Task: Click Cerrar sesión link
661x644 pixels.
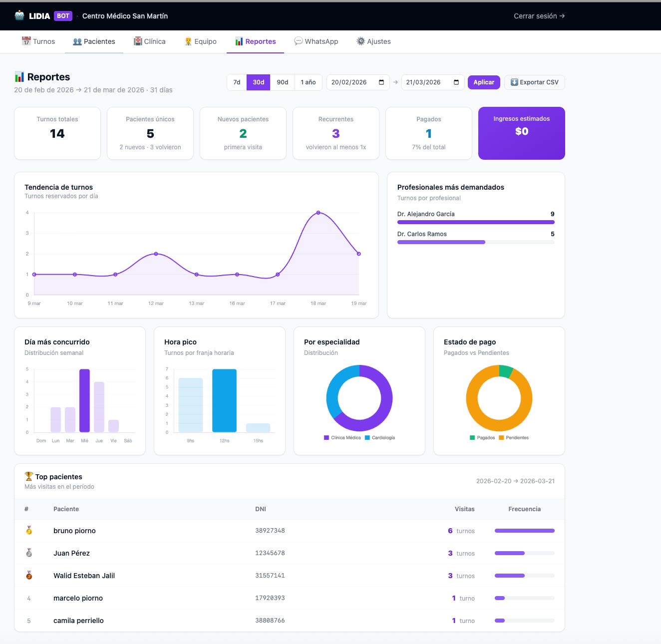Action: pyautogui.click(x=539, y=16)
